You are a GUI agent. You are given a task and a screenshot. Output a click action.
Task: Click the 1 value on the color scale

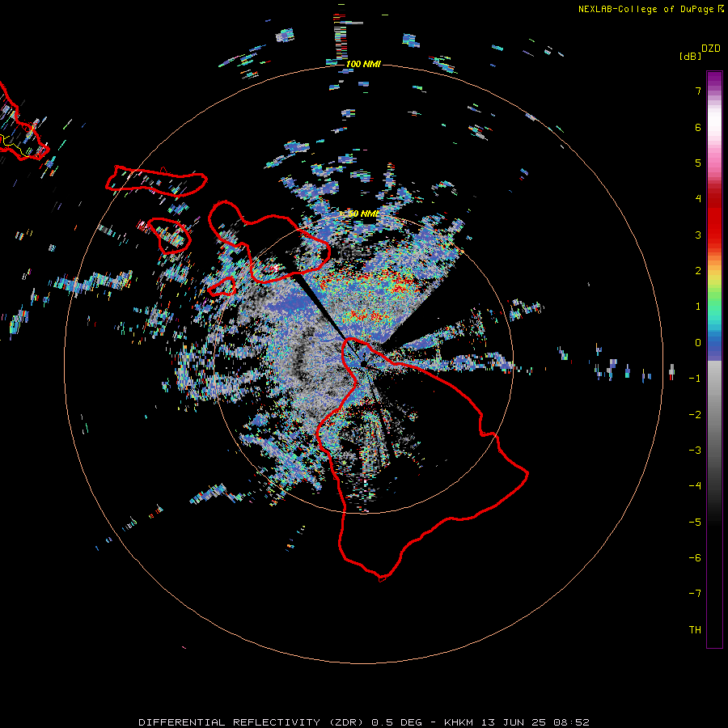tap(698, 307)
